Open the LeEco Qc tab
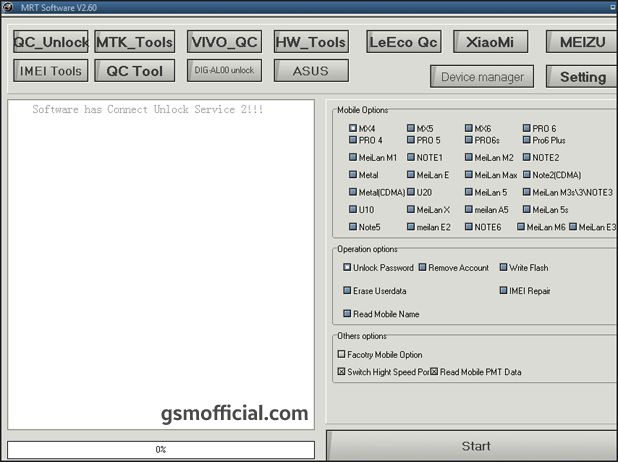The height and width of the screenshot is (462, 618). [x=404, y=42]
